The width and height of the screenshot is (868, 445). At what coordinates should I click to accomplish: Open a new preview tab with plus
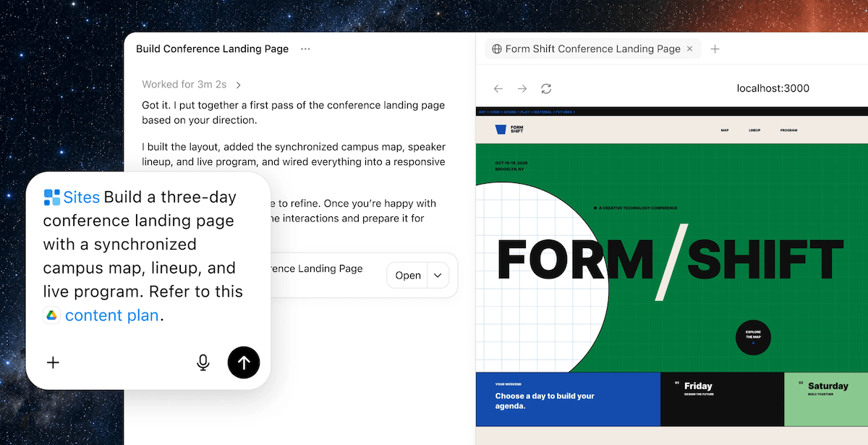[715, 49]
